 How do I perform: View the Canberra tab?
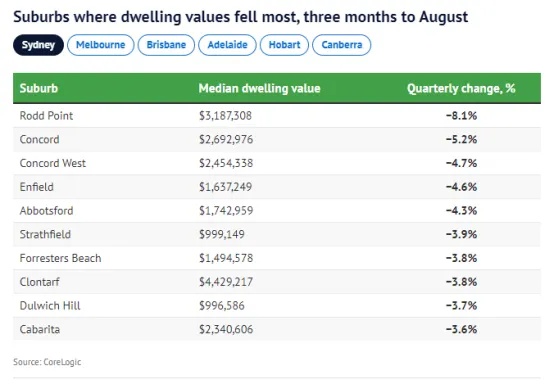point(342,45)
